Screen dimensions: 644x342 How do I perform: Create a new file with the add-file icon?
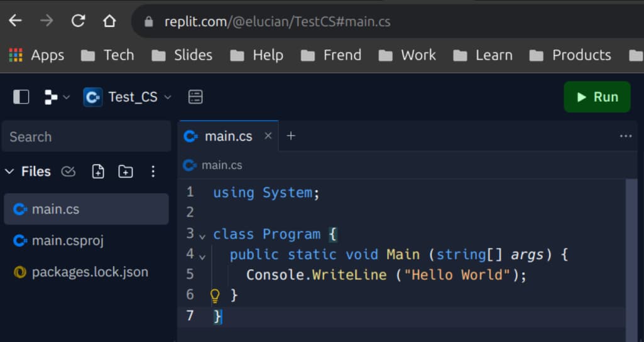[x=98, y=171]
